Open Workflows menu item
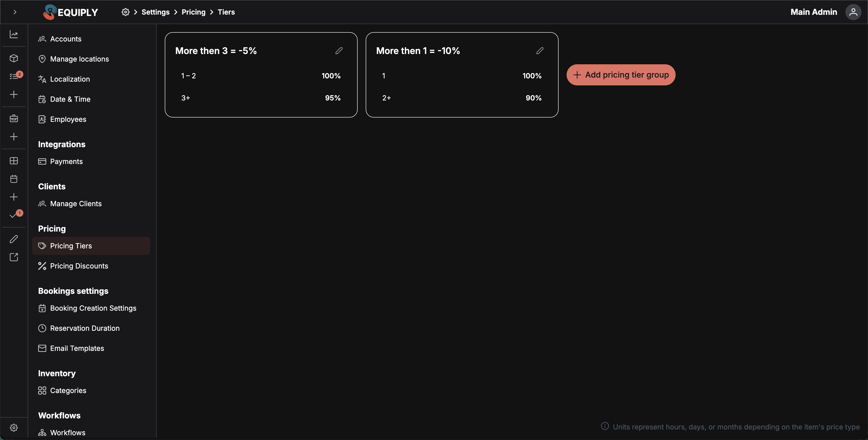Image resolution: width=868 pixels, height=440 pixels. [x=91, y=432]
